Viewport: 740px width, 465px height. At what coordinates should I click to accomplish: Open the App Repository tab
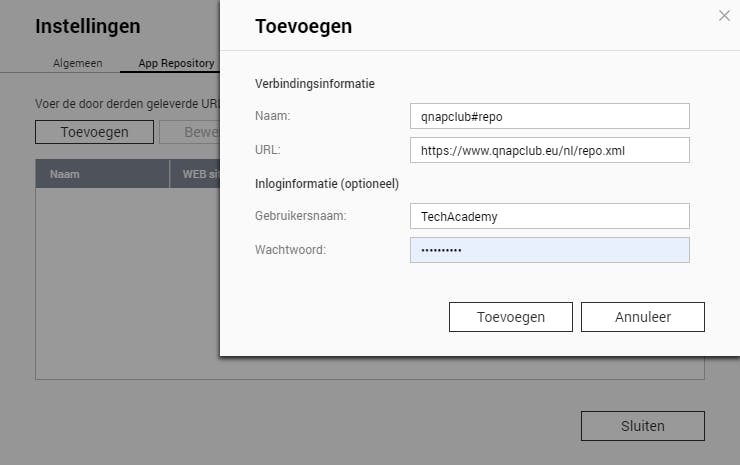[176, 63]
